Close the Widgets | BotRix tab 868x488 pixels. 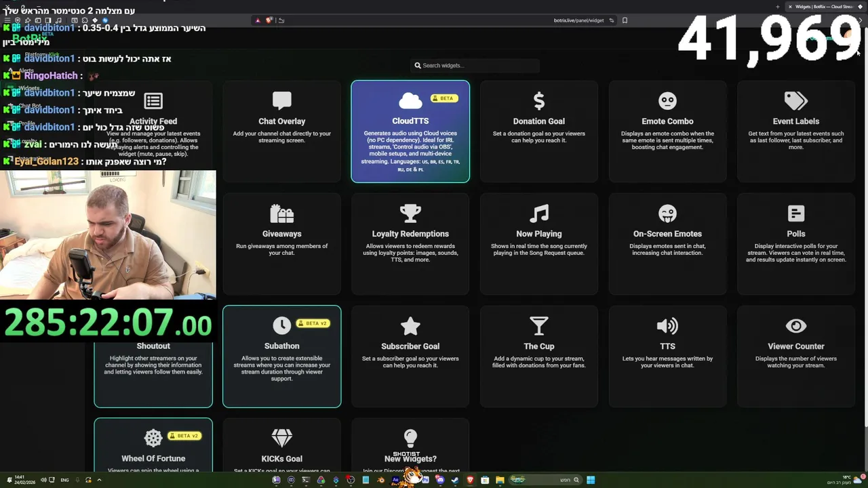coord(790,7)
